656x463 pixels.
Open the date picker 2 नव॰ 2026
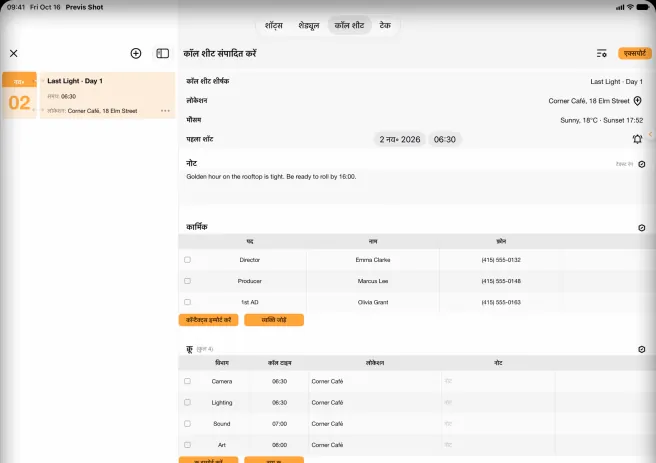[400, 139]
